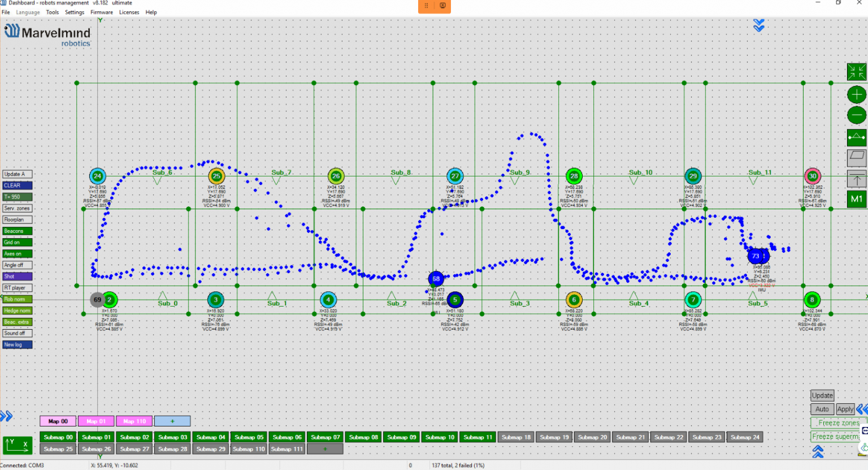Open the M1 mode button on right panel
Screen dimensions: 868x470
point(856,199)
